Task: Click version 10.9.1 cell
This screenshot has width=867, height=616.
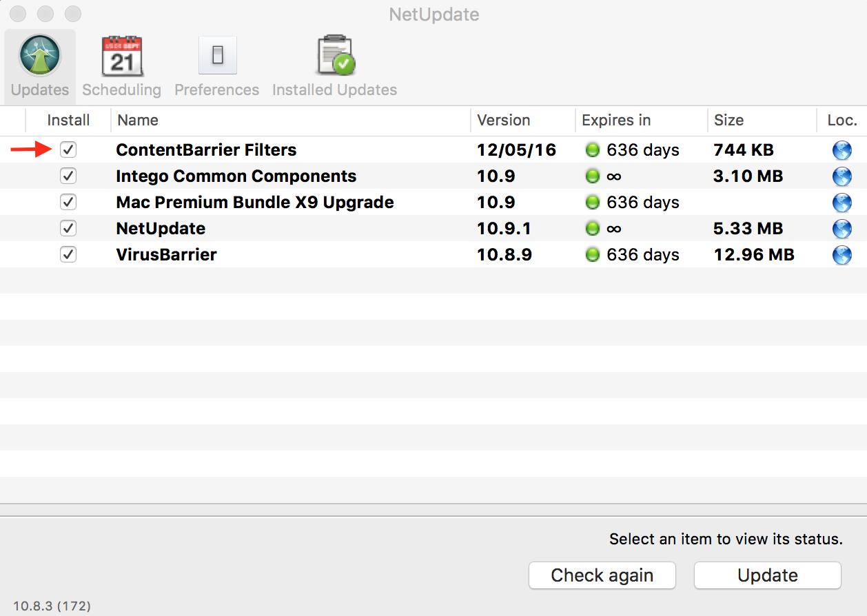Action: coord(504,229)
